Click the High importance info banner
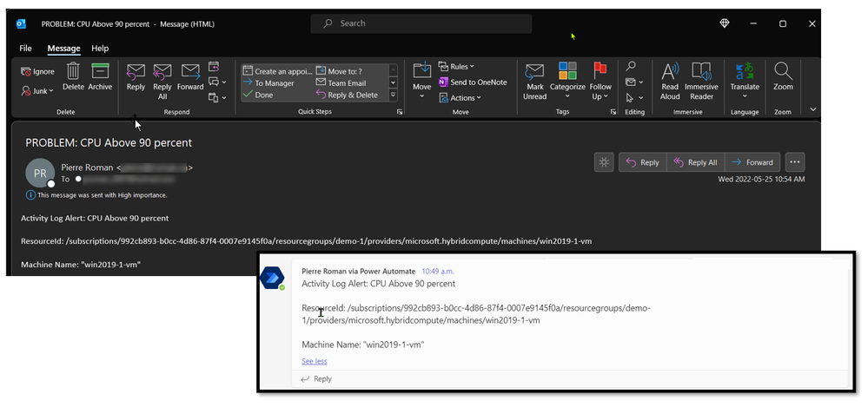Image resolution: width=868 pixels, height=407 pixels. (x=96, y=195)
